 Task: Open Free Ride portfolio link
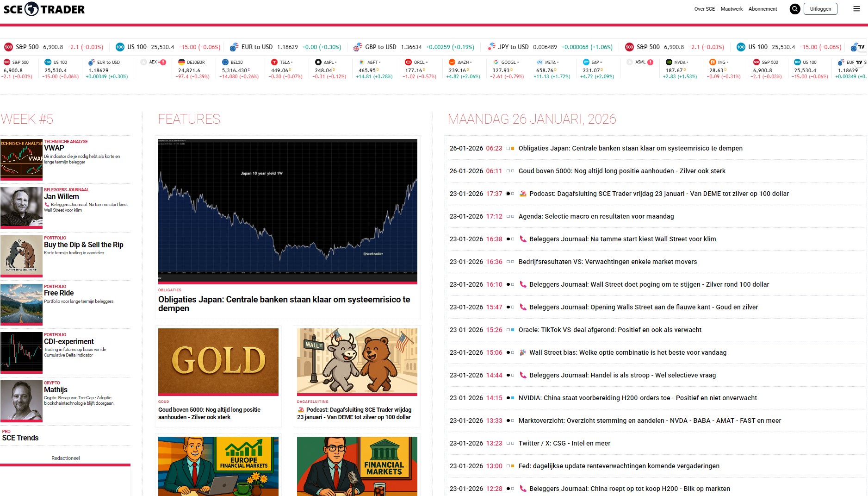[59, 293]
